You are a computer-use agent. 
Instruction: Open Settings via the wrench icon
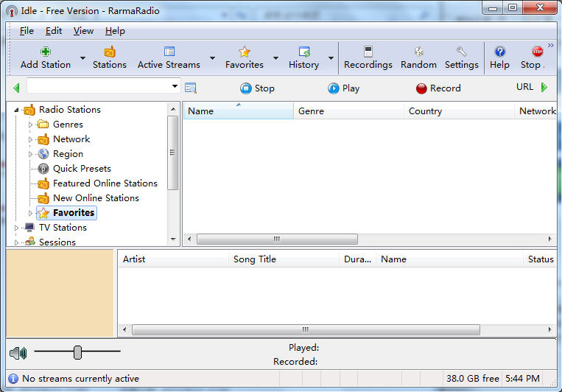462,52
